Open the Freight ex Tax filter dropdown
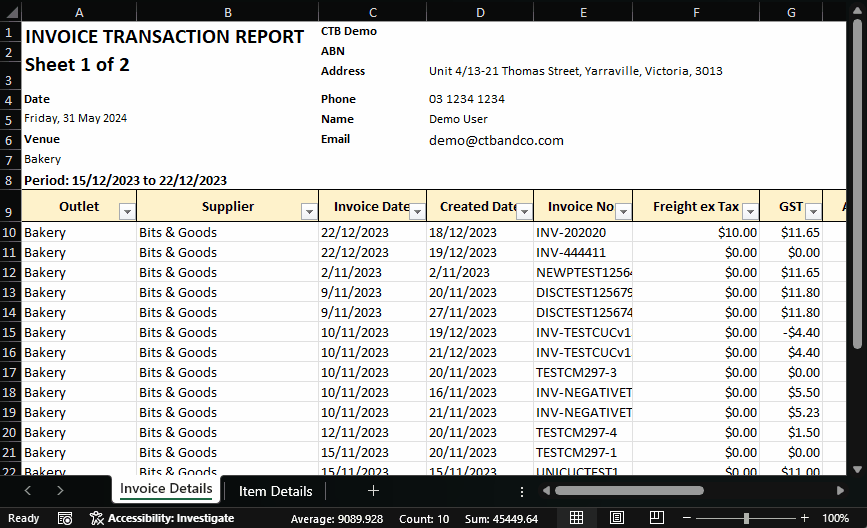Viewport: 867px width, 528px height. coord(750,212)
